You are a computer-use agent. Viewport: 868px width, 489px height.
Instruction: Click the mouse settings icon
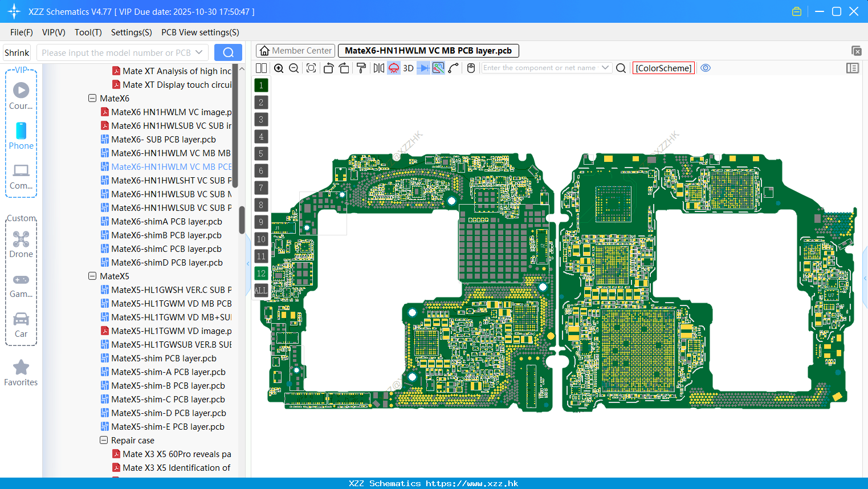click(x=471, y=68)
